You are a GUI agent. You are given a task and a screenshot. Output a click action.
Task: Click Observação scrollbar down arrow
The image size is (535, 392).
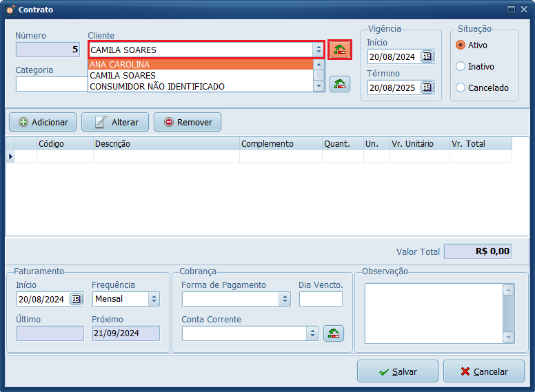coord(508,338)
